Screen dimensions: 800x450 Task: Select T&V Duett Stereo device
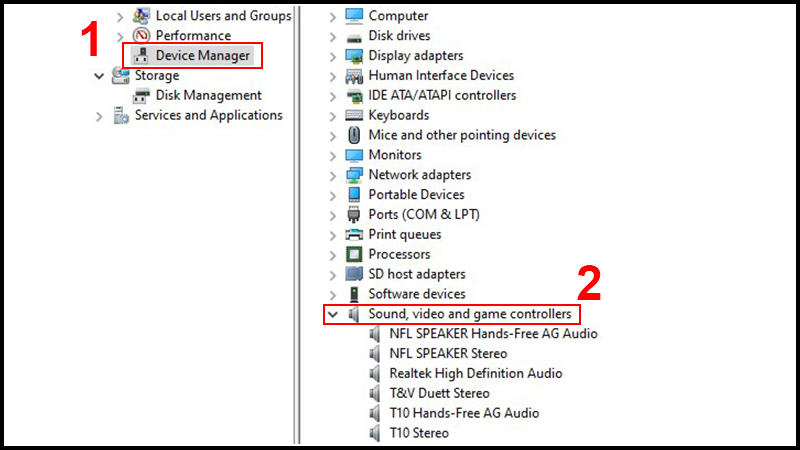(x=439, y=393)
